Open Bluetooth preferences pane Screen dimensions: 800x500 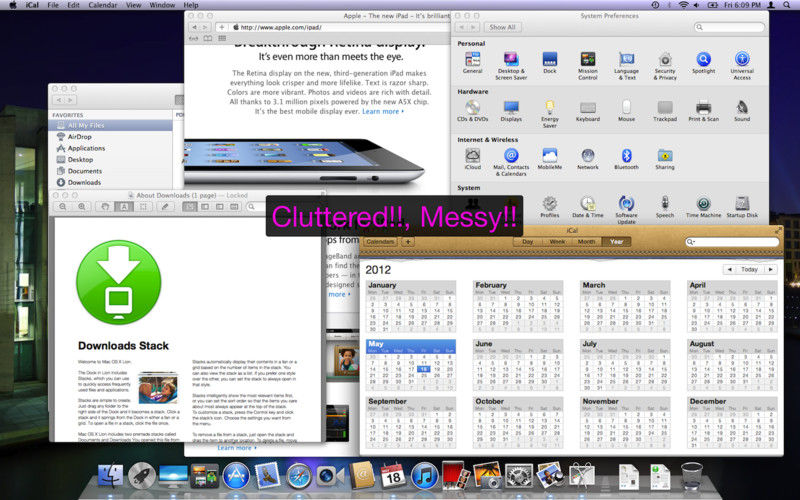[x=627, y=159]
